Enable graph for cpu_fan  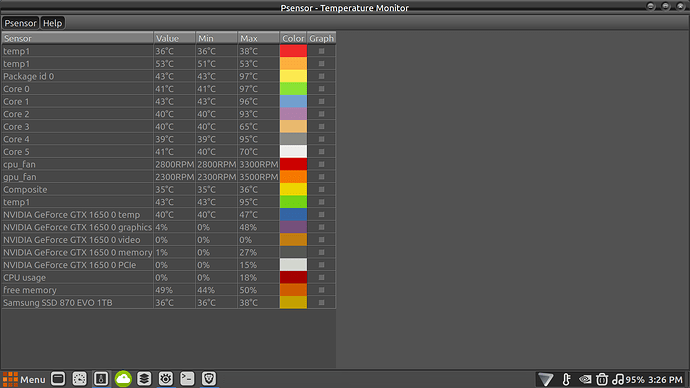pos(322,165)
